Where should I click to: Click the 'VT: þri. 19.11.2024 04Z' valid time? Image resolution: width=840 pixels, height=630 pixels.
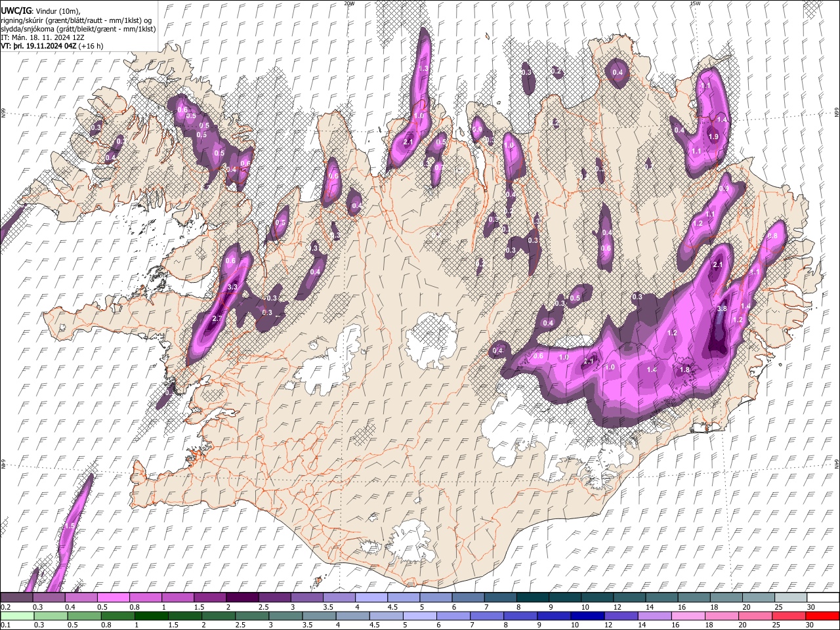click(x=39, y=46)
